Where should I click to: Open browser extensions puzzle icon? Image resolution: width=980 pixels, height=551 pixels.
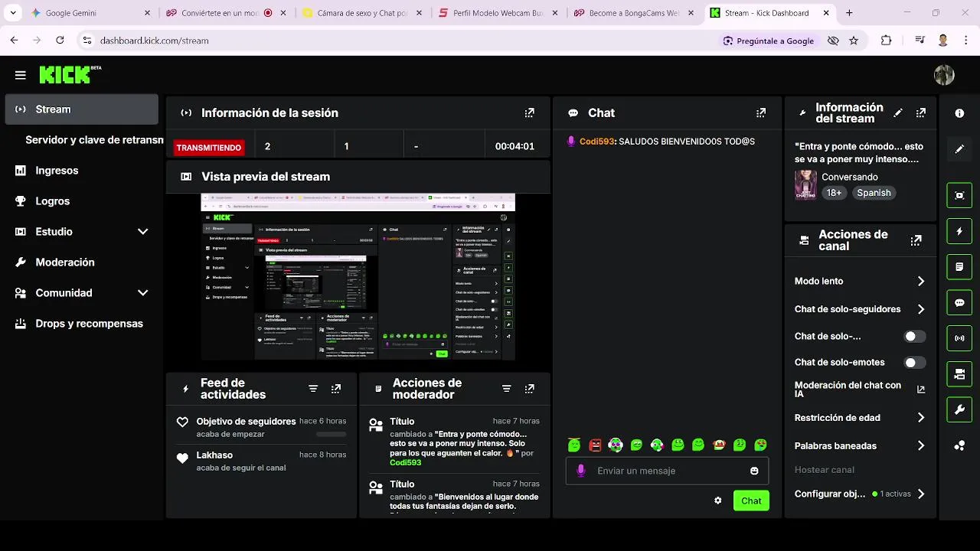tap(887, 41)
